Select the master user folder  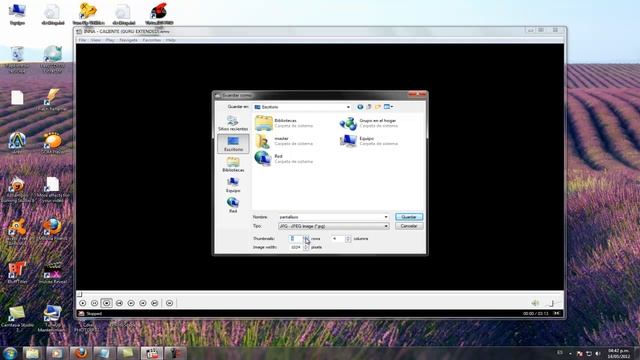click(284, 141)
